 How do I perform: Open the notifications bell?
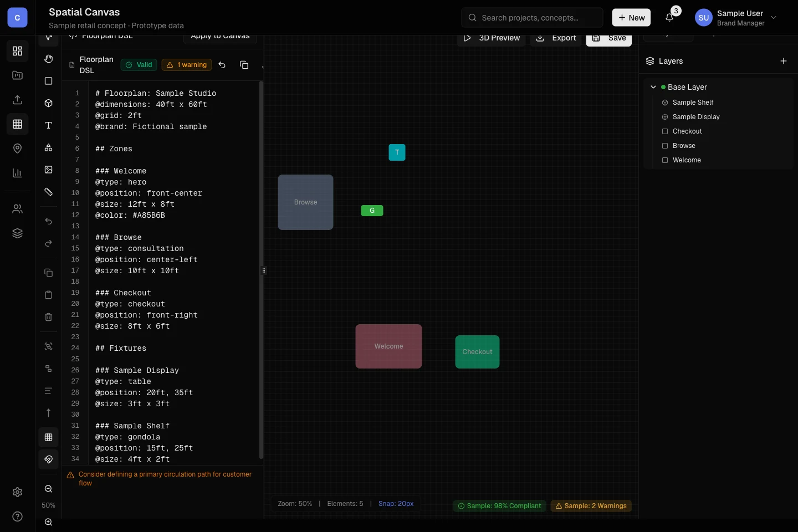[x=669, y=18]
